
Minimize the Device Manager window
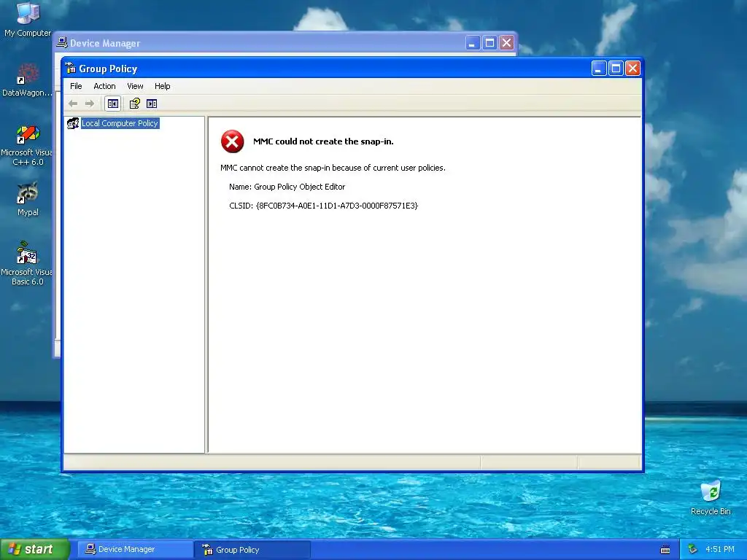tap(473, 43)
